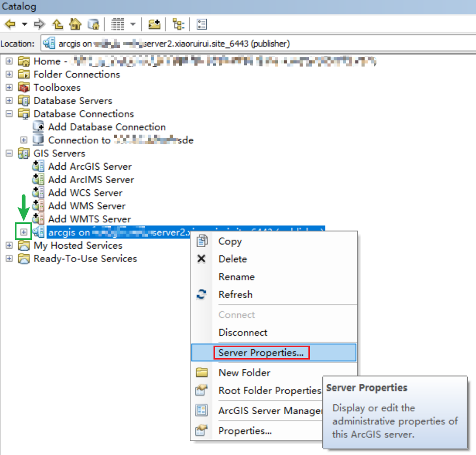Open the Options toolbar icon
The width and height of the screenshot is (476, 455).
point(202,24)
